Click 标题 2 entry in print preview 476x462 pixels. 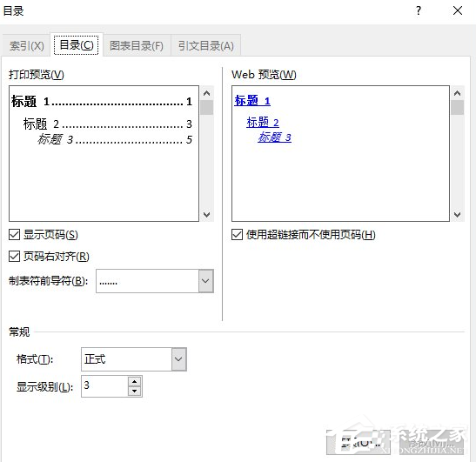tap(107, 124)
